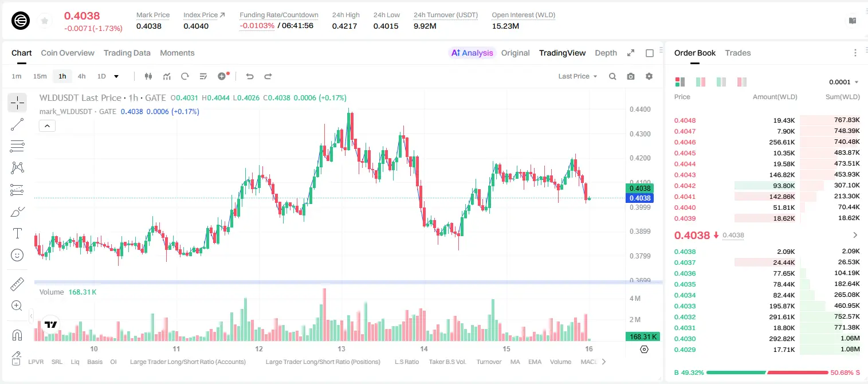Select the 4h timeframe

(81, 76)
